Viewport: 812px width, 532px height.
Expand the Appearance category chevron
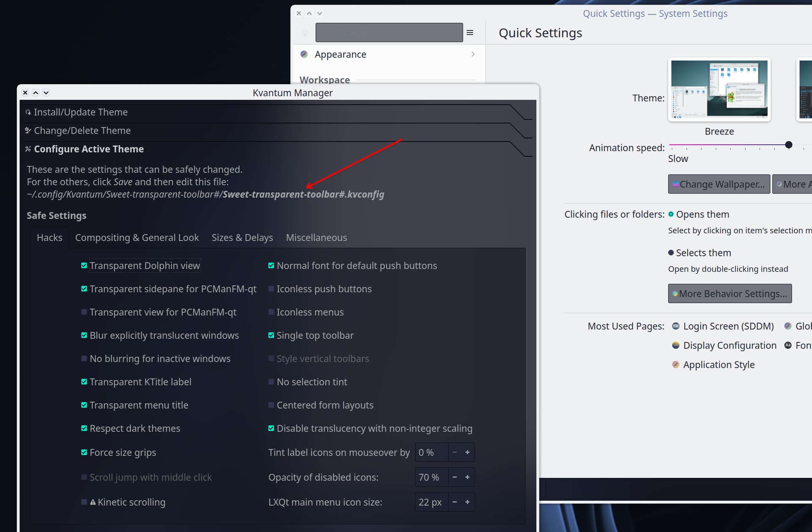473,54
